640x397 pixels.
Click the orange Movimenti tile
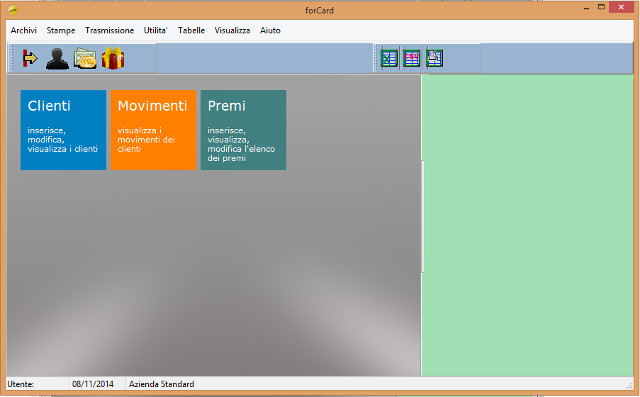(153, 130)
